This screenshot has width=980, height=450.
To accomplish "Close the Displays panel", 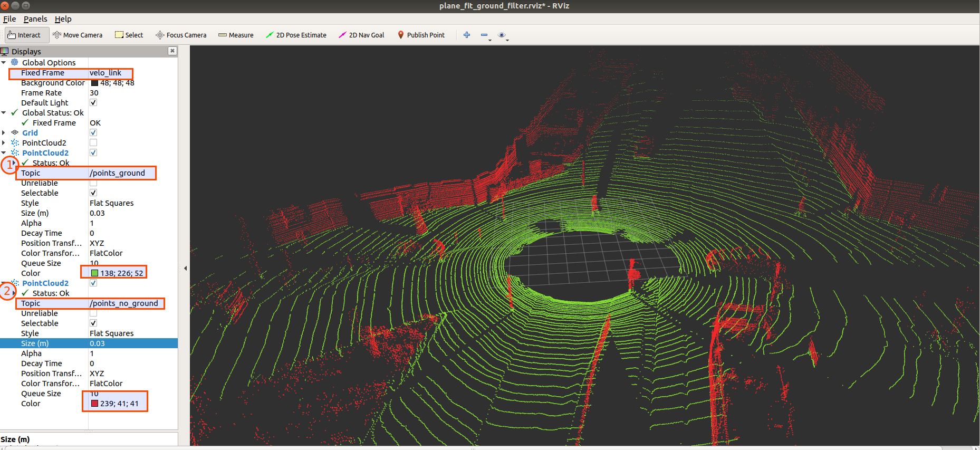I will coord(172,51).
